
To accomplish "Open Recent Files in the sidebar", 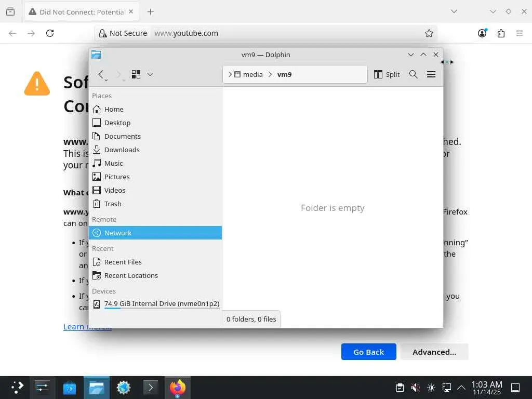I will [155, 262].
